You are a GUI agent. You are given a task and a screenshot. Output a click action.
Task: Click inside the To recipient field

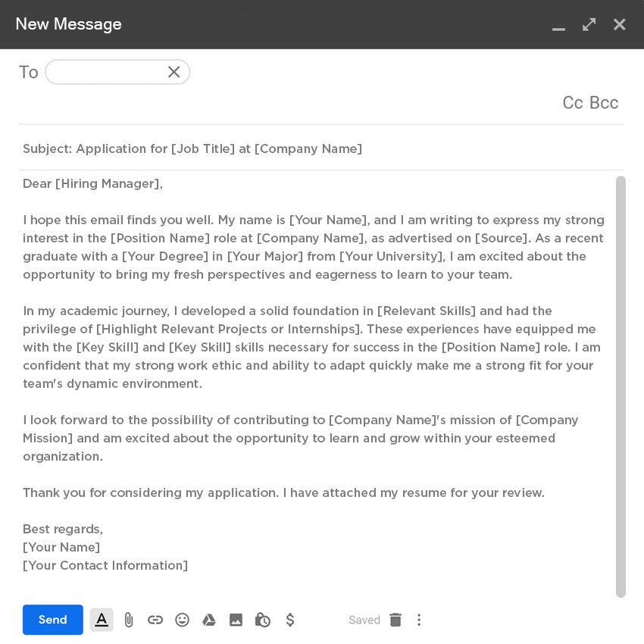(x=106, y=72)
